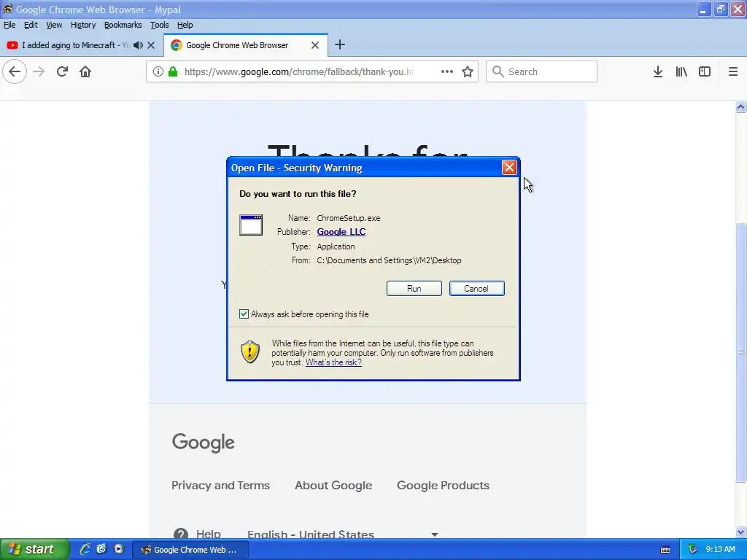The image size is (747, 560).
Task: Click Cancel in the security dialog
Action: pos(476,289)
